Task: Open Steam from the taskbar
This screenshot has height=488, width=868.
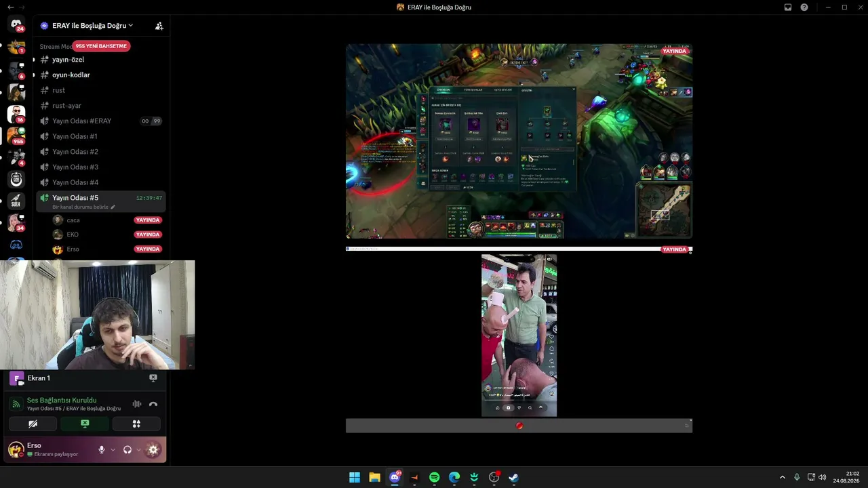Action: [x=514, y=477]
